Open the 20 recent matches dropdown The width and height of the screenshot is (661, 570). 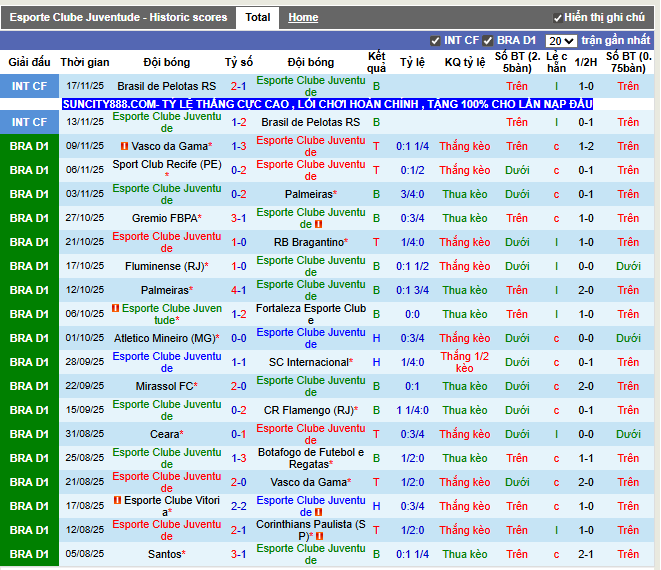561,41
